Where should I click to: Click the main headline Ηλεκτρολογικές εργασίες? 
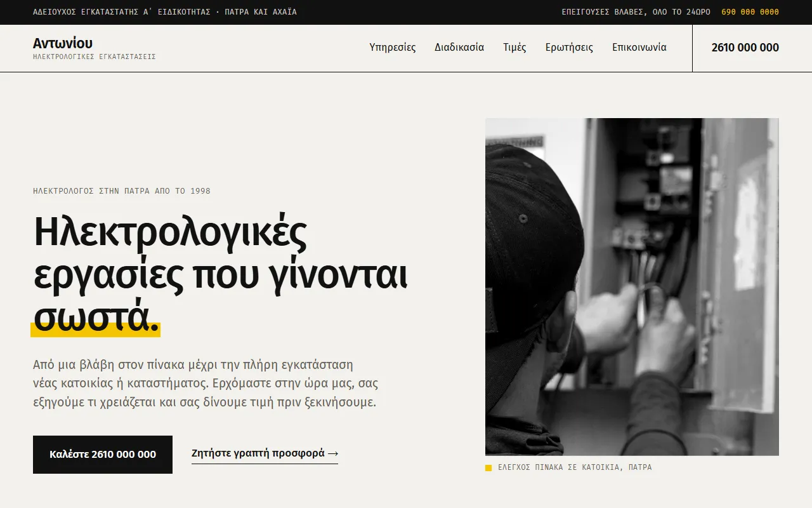point(220,274)
